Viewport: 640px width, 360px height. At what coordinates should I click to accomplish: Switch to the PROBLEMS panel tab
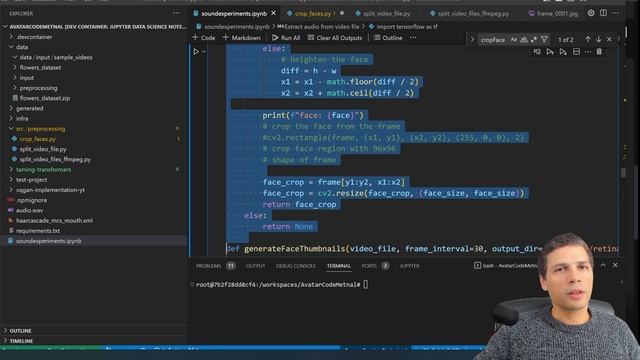coord(215,266)
